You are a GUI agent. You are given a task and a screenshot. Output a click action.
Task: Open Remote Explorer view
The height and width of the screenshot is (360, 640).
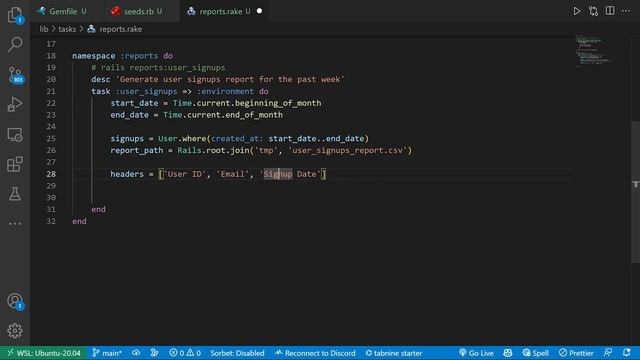click(x=15, y=135)
